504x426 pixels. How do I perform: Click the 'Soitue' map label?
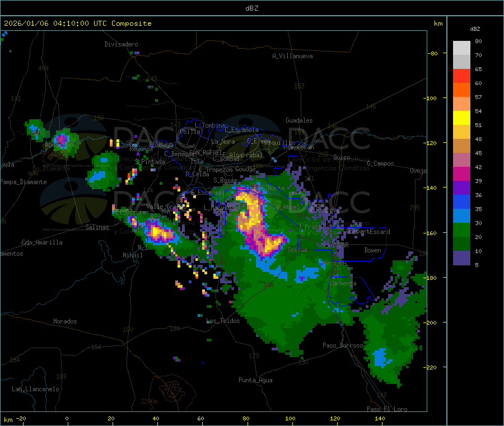297,250
